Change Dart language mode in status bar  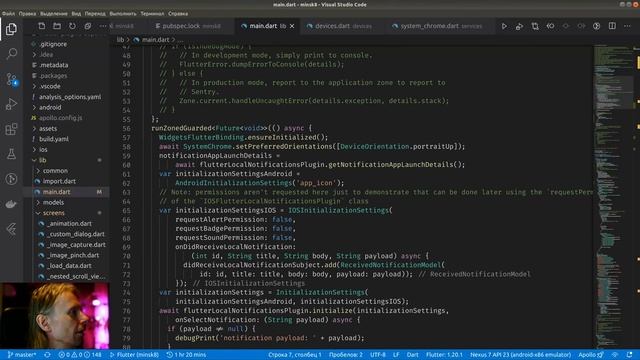[412, 355]
